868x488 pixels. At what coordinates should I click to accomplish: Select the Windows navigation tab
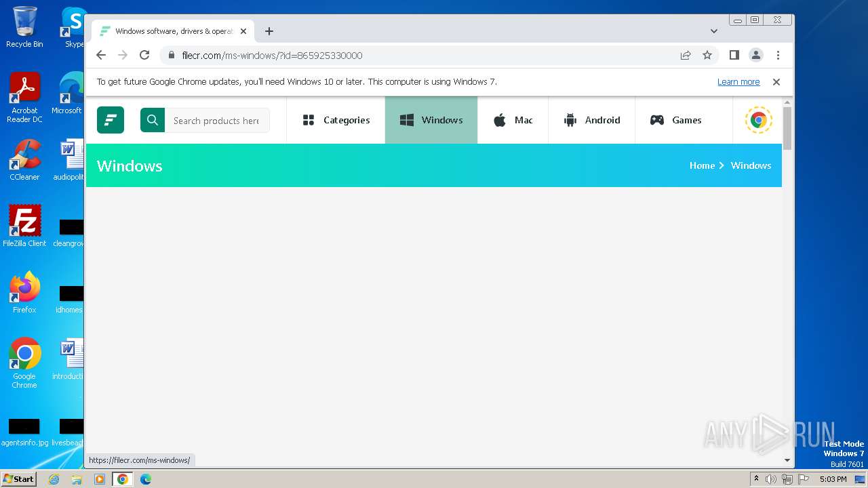(431, 120)
